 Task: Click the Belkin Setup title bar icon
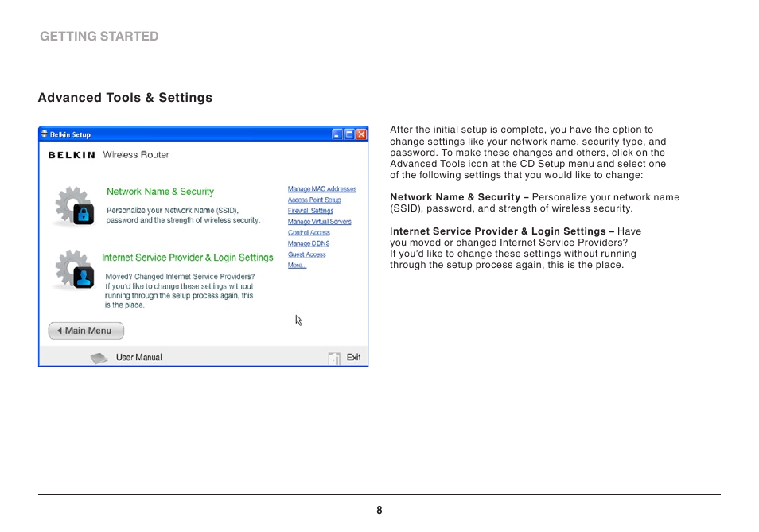coord(45,134)
